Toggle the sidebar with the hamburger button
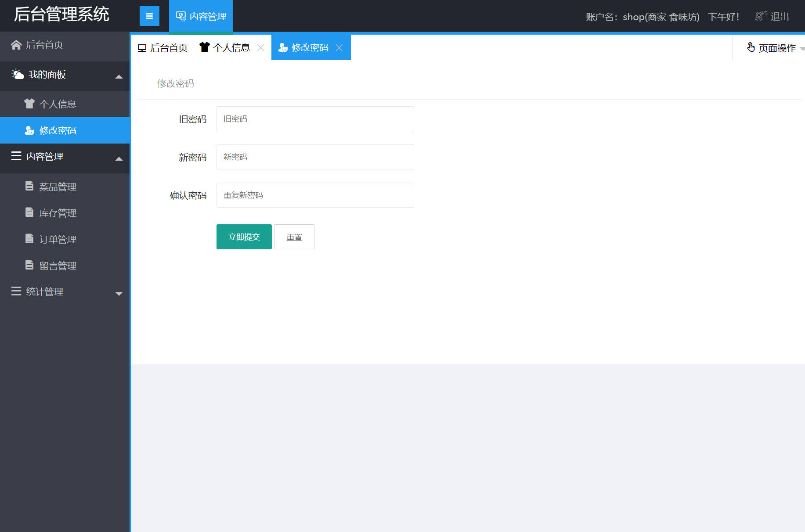Image resolution: width=805 pixels, height=532 pixels. point(149,16)
